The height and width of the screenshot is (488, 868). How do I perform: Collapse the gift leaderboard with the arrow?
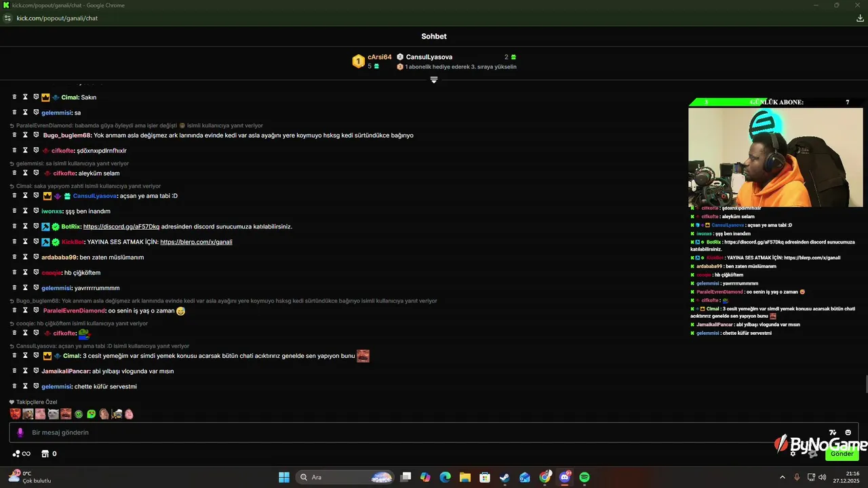click(x=434, y=80)
